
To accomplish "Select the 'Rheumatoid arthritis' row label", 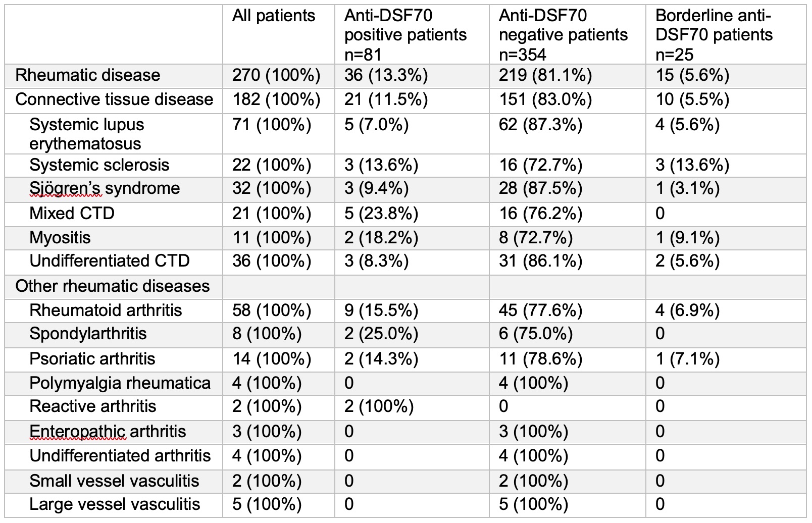I will [x=106, y=310].
